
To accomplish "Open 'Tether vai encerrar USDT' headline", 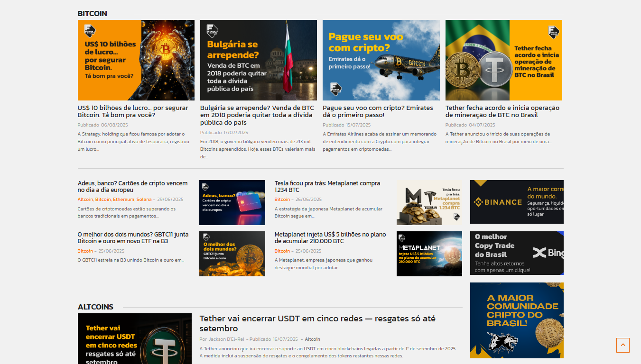I will coord(317,323).
